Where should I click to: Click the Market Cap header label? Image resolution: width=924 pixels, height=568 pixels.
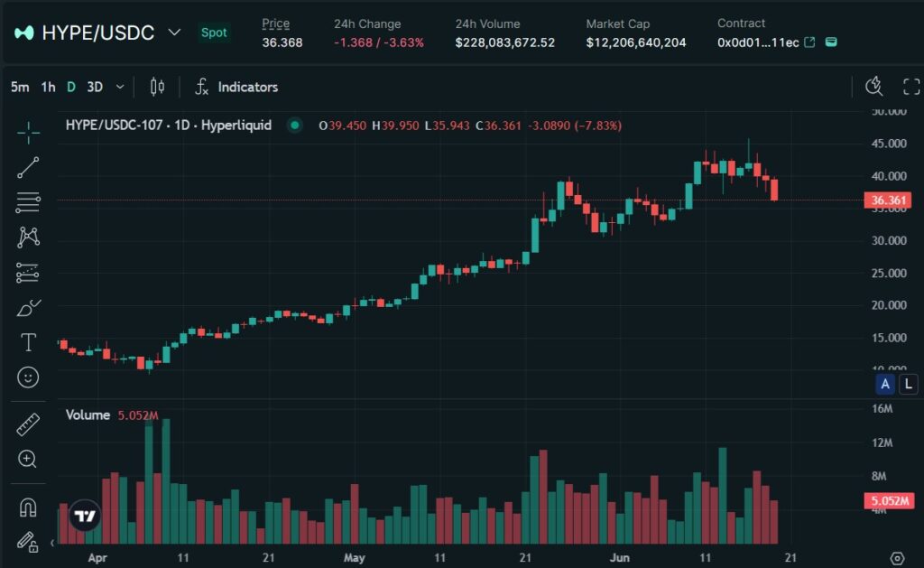click(617, 23)
